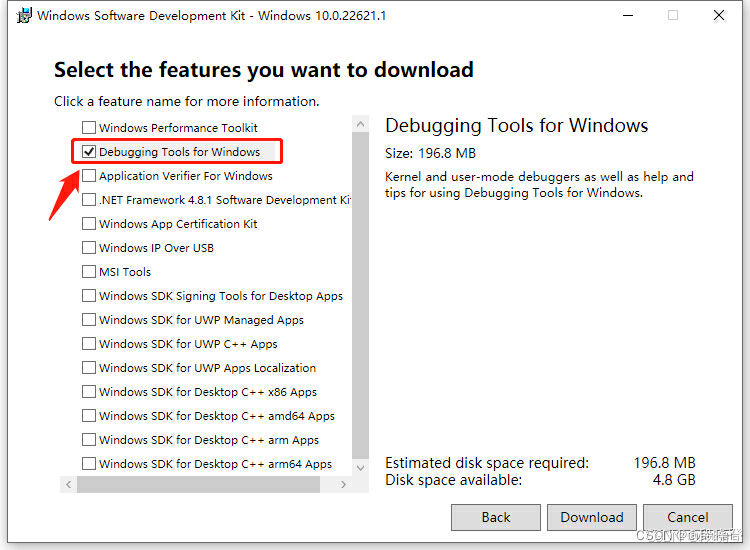Click the 'Estimated disk space required:' label
This screenshot has width=750, height=550.
coord(487,462)
